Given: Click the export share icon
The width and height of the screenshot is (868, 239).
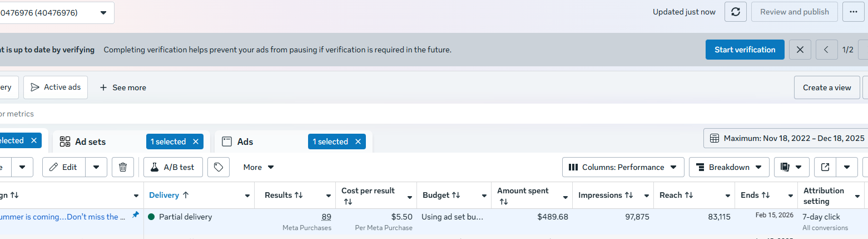Looking at the screenshot, I should 825,167.
